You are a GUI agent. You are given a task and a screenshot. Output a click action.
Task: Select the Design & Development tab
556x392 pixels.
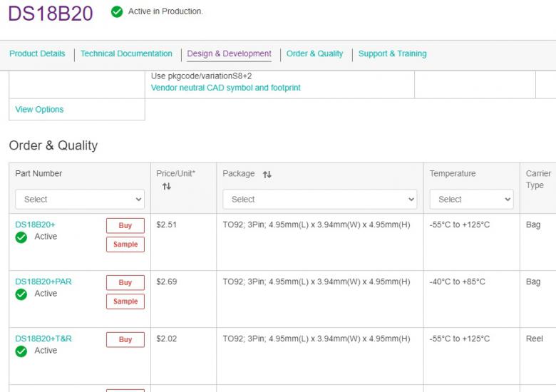[229, 54]
